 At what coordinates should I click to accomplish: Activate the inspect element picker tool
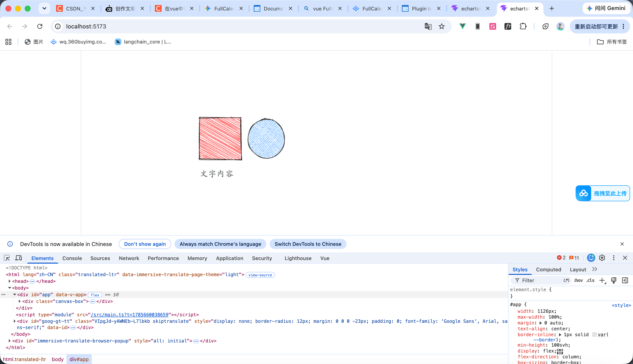[7, 258]
